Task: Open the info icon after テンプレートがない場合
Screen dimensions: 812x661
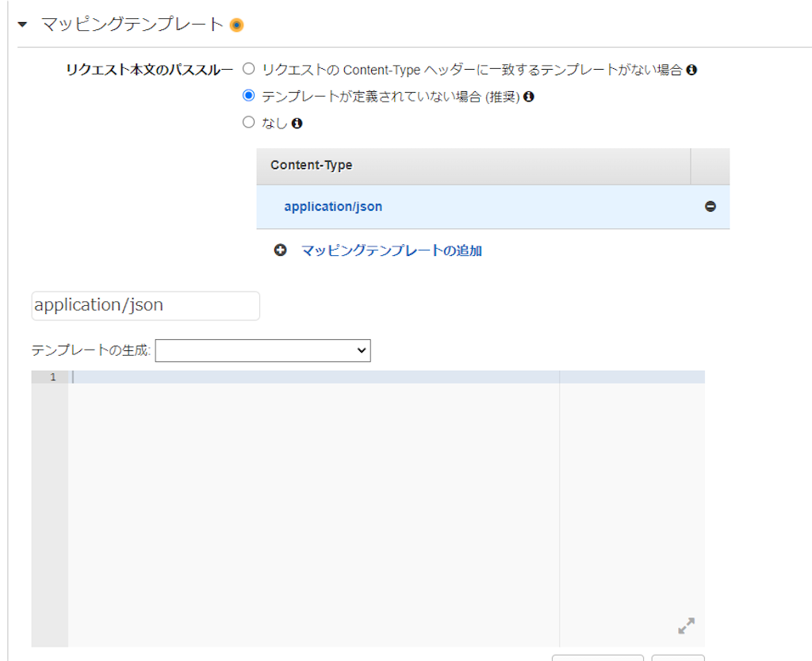Action: pyautogui.click(x=691, y=70)
